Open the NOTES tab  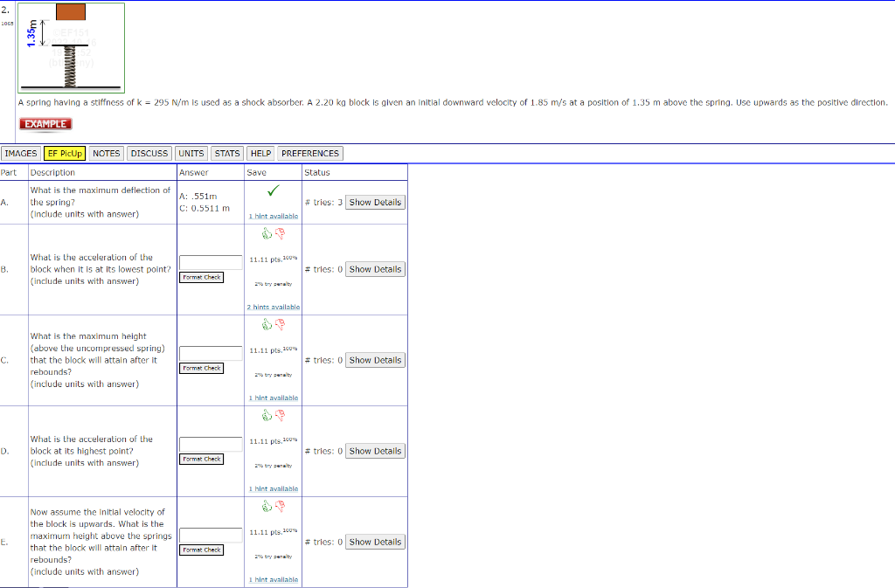point(106,154)
